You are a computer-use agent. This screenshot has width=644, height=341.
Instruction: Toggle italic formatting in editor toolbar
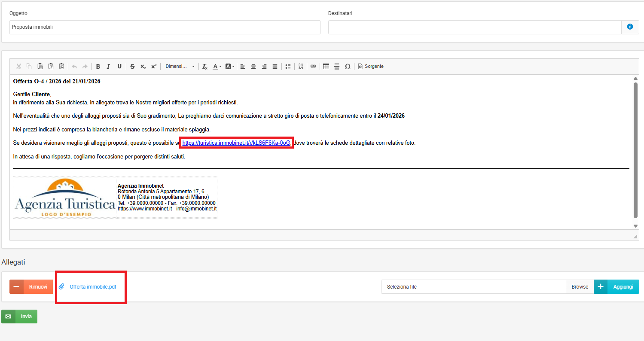[x=108, y=67]
